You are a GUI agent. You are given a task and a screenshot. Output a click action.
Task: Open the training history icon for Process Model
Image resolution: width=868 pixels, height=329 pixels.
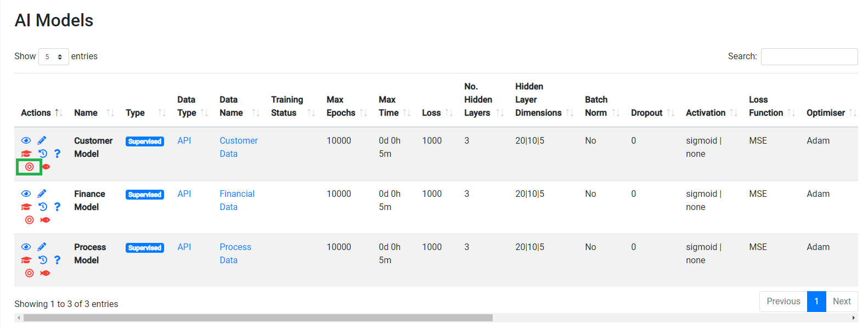click(43, 259)
